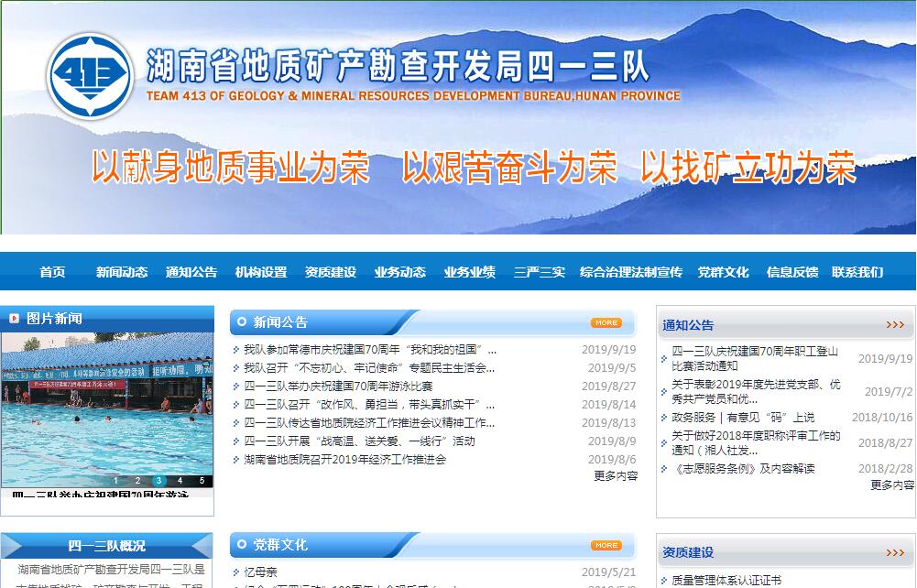This screenshot has width=917, height=588.
Task: Click arrows icon in 通知公告 header
Action: (x=895, y=325)
